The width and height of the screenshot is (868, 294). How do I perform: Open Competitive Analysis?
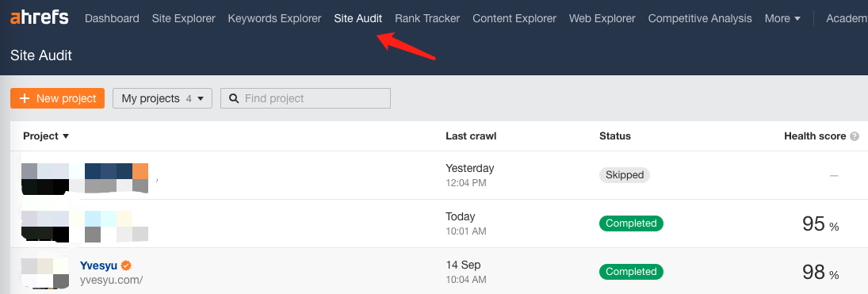pos(700,18)
